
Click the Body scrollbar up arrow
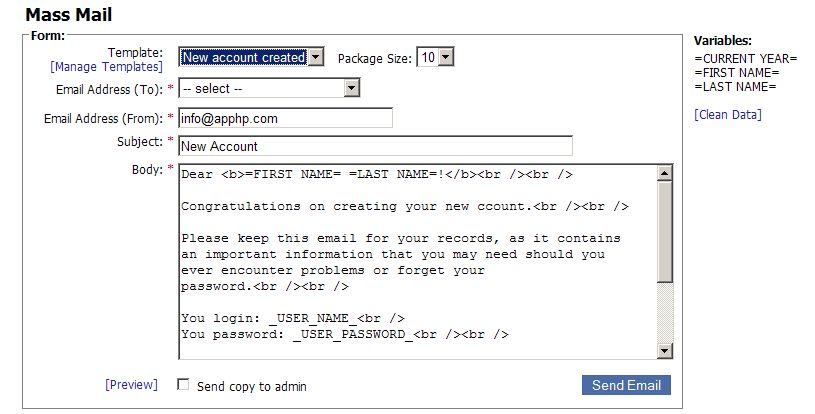(665, 173)
